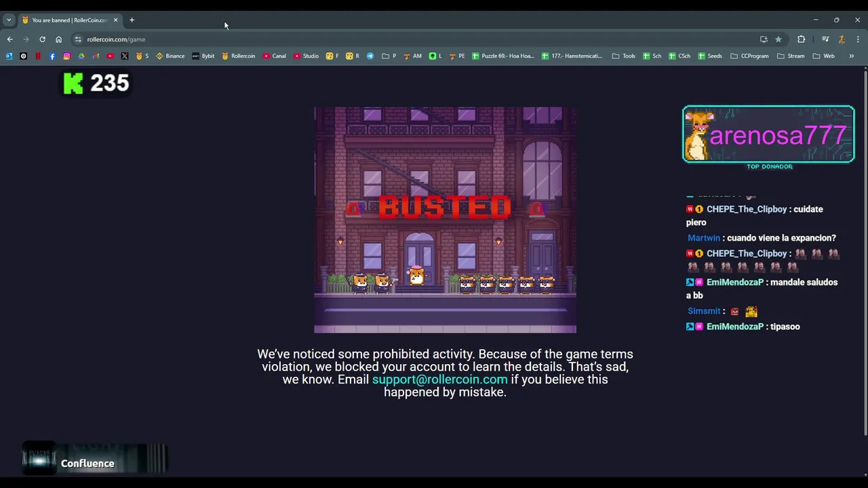The height and width of the screenshot is (488, 868).
Task: Show more bookmarks chevron
Action: [x=852, y=56]
